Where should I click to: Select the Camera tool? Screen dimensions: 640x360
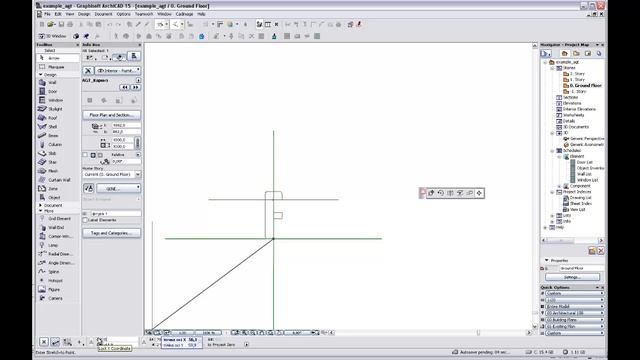(x=58, y=298)
